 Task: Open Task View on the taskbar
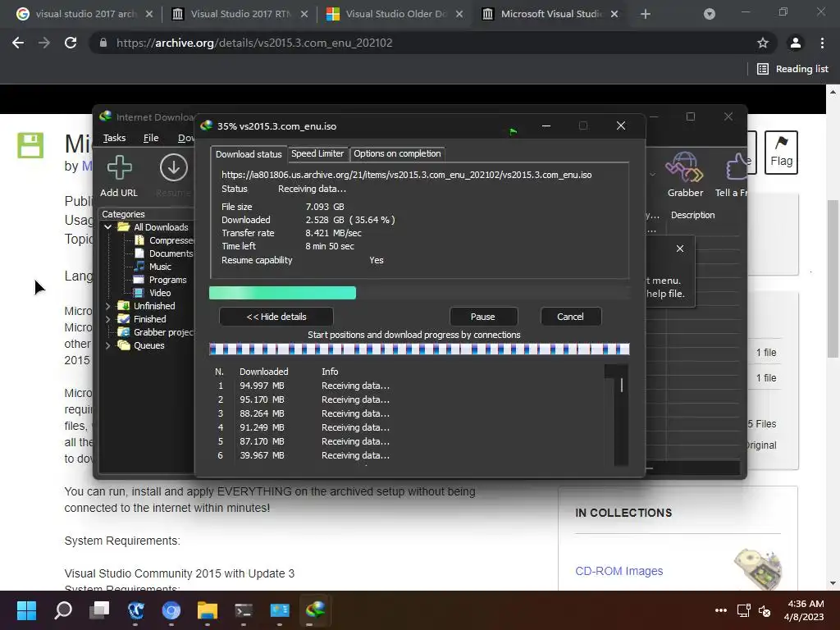click(99, 610)
